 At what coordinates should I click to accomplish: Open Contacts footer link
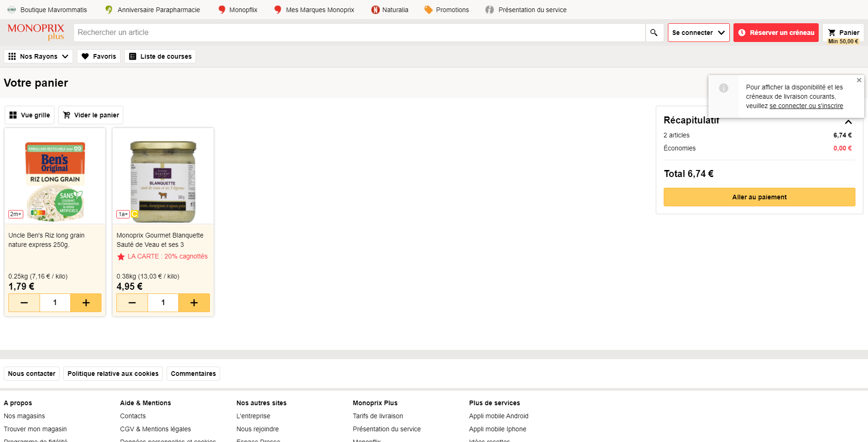click(133, 416)
